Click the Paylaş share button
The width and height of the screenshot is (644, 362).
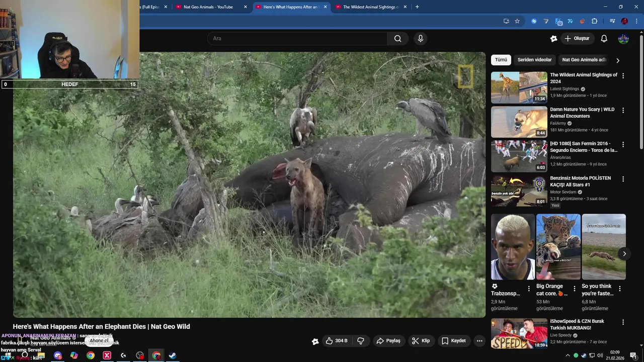click(388, 341)
